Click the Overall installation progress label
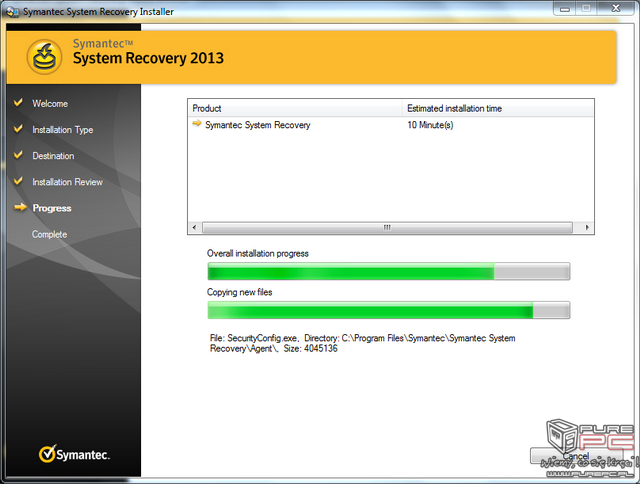Screen dimensions: 640x484 258,253
